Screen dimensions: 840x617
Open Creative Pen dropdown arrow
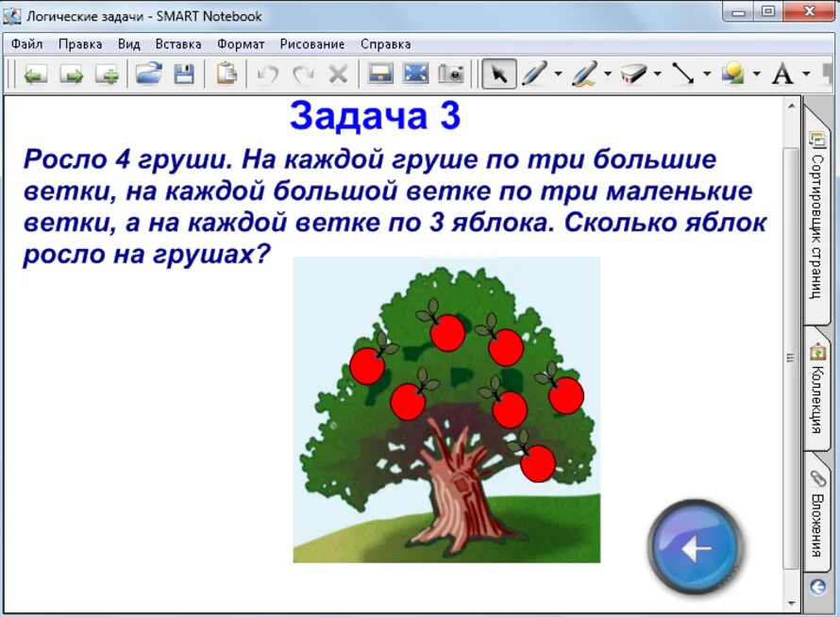click(608, 74)
